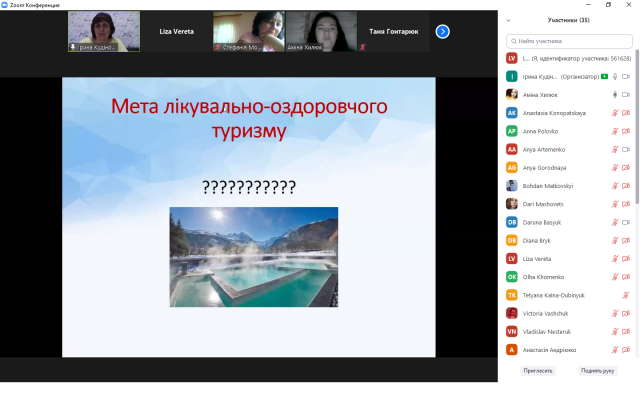The width and height of the screenshot is (640, 400).
Task: Click the host Ірина's camera icon
Action: [626, 77]
